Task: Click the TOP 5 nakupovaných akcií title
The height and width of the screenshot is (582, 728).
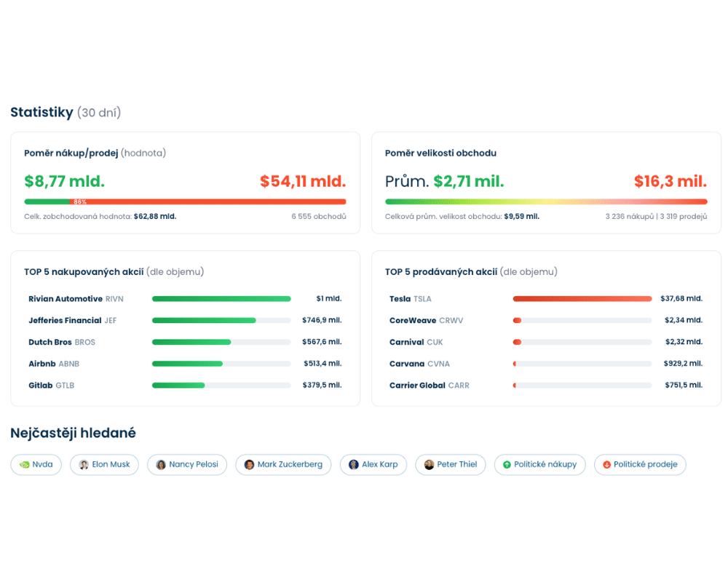Action: pyautogui.click(x=114, y=272)
